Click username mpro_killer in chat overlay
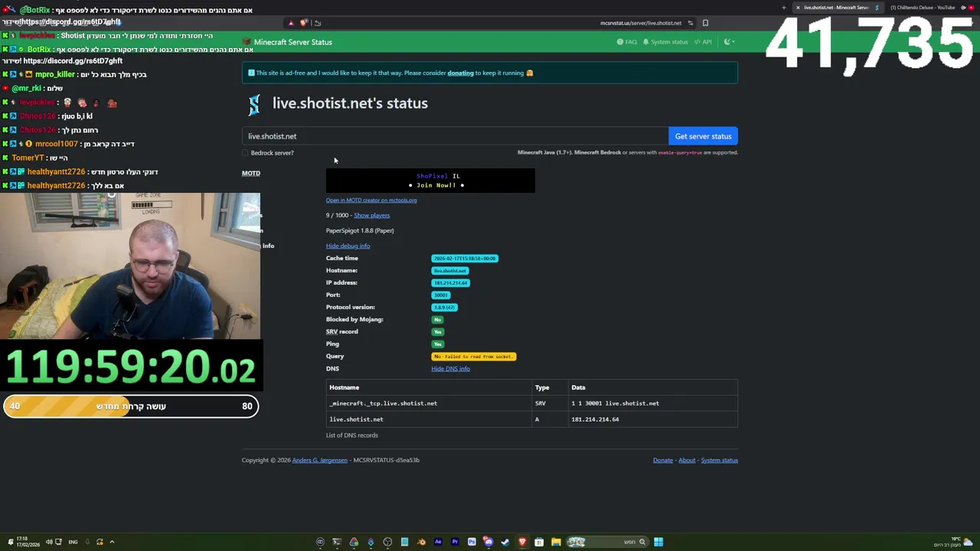The height and width of the screenshot is (551, 980). (x=55, y=74)
